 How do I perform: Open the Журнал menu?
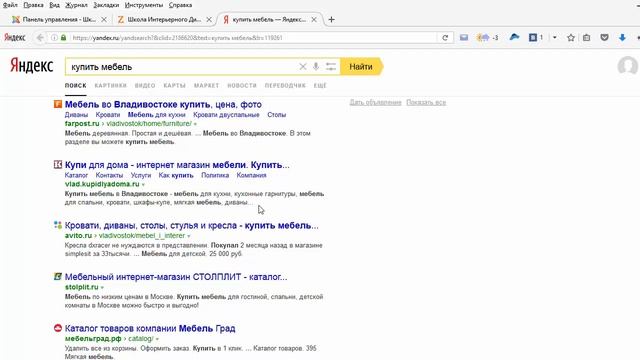[x=76, y=5]
